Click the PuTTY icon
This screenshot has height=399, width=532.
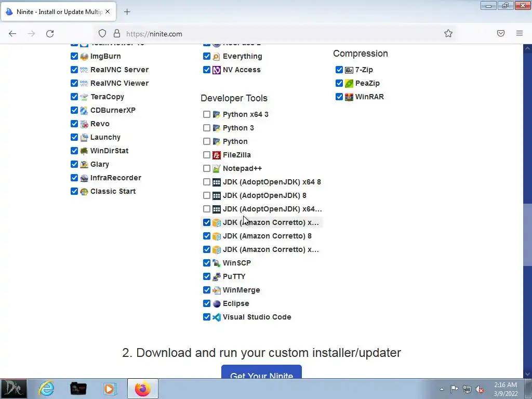coord(217,276)
